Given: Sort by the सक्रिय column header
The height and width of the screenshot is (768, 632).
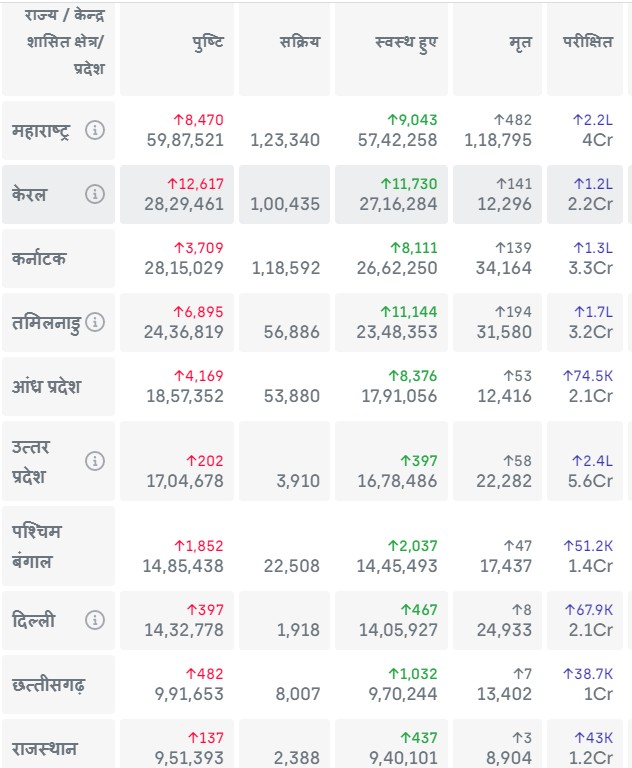Looking at the screenshot, I should [300, 43].
